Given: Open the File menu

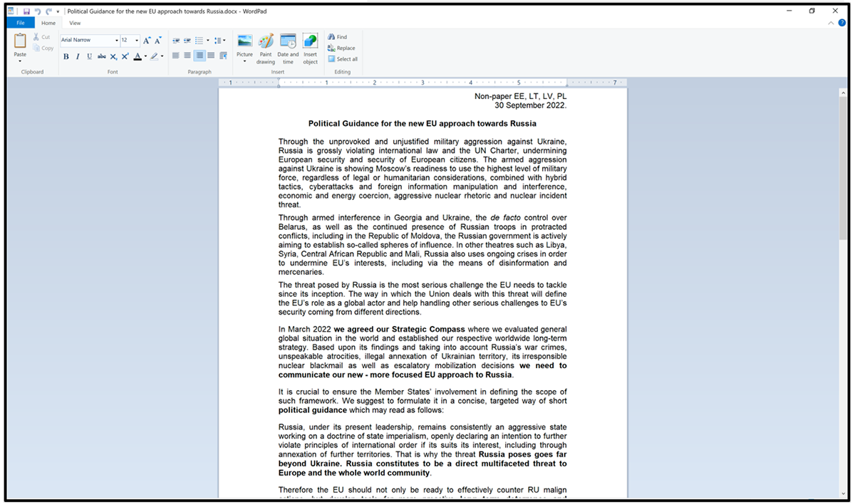Looking at the screenshot, I should tap(21, 23).
